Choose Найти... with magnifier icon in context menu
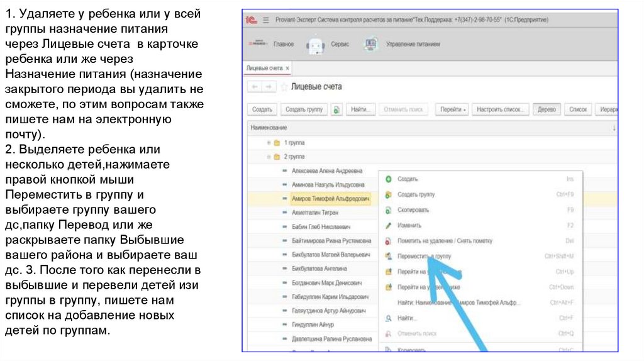 pos(480,318)
